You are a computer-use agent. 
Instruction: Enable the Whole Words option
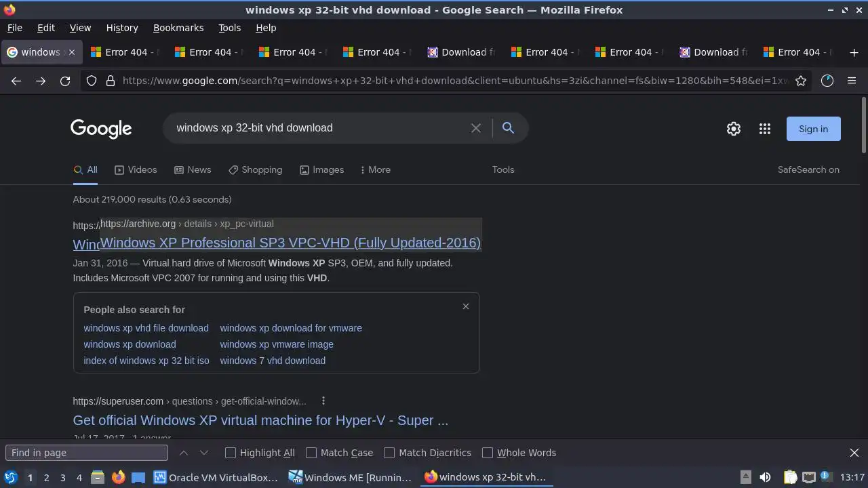tap(519, 453)
